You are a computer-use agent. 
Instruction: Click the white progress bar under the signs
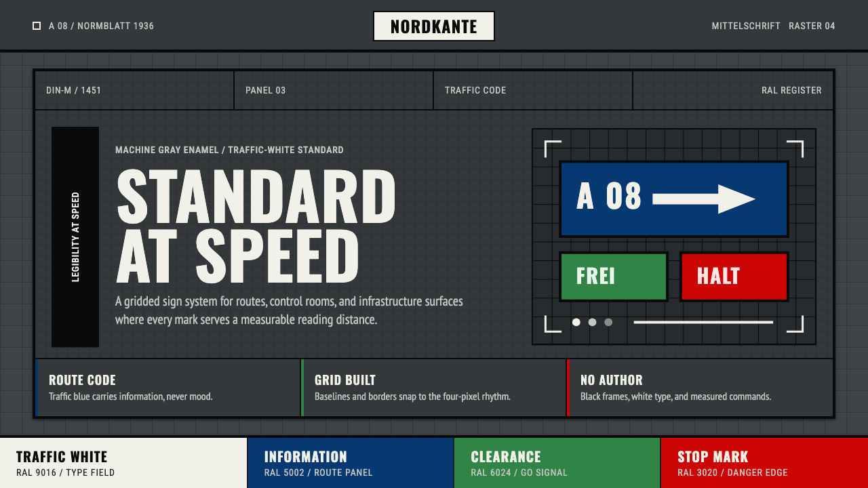[703, 322]
